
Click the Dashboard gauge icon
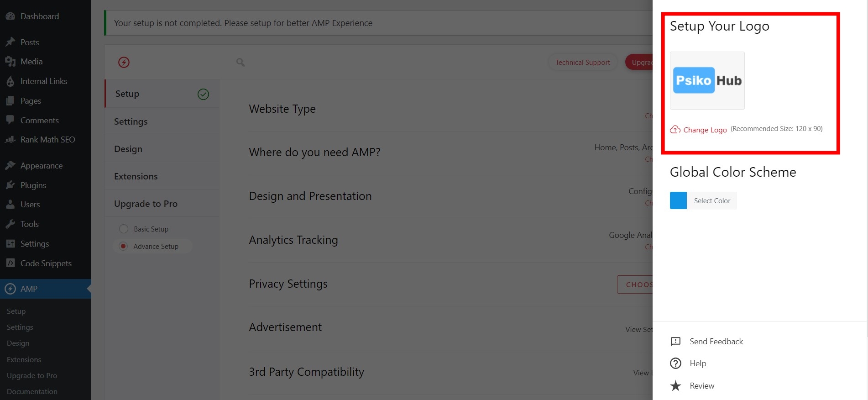10,16
